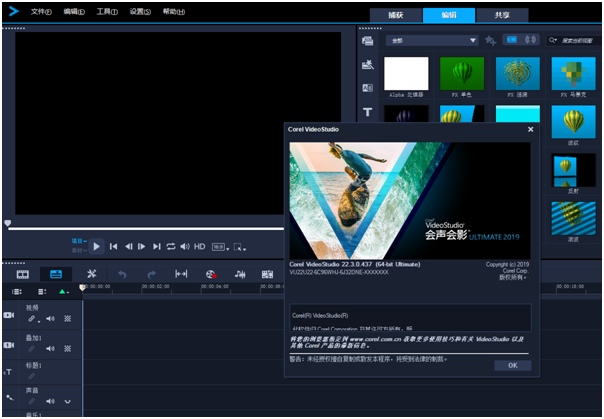Image resolution: width=604 pixels, height=419 pixels.
Task: Fit project in timeline window
Action: point(181,274)
